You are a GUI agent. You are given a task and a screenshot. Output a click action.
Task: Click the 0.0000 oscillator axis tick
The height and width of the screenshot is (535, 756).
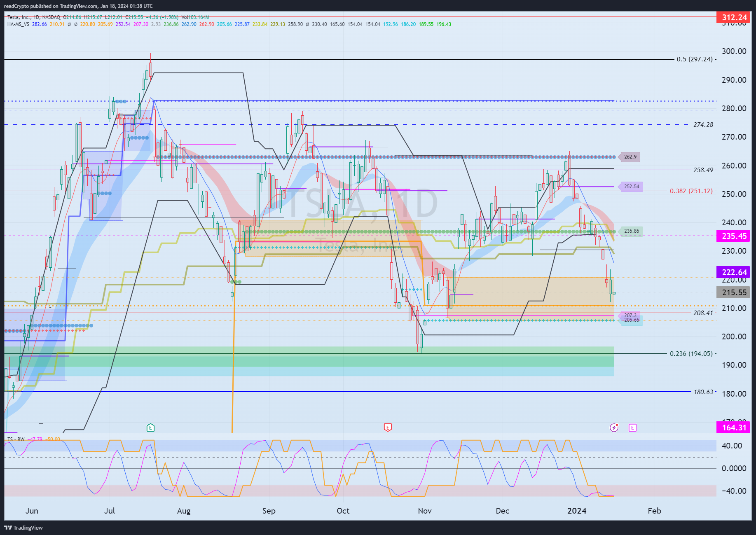[734, 469]
